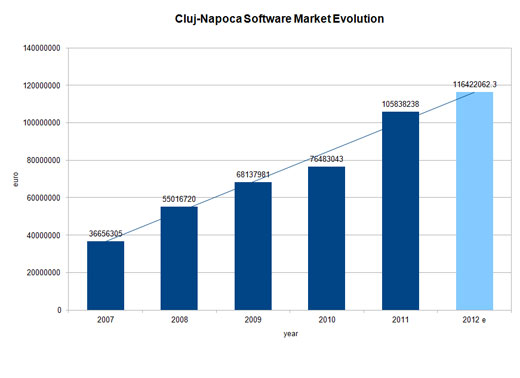520x378 pixels.
Task: Click the data label 55016720
Action: point(179,199)
